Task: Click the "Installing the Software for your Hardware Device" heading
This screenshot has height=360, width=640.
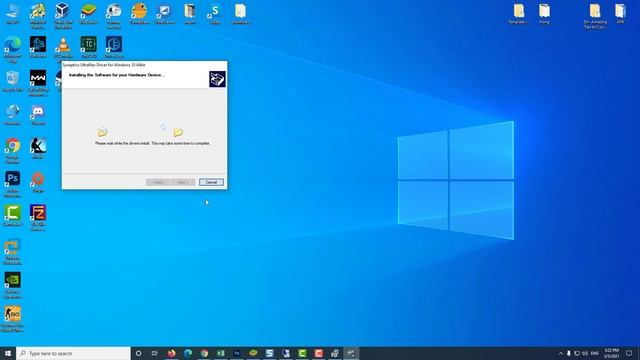Action: [x=116, y=75]
